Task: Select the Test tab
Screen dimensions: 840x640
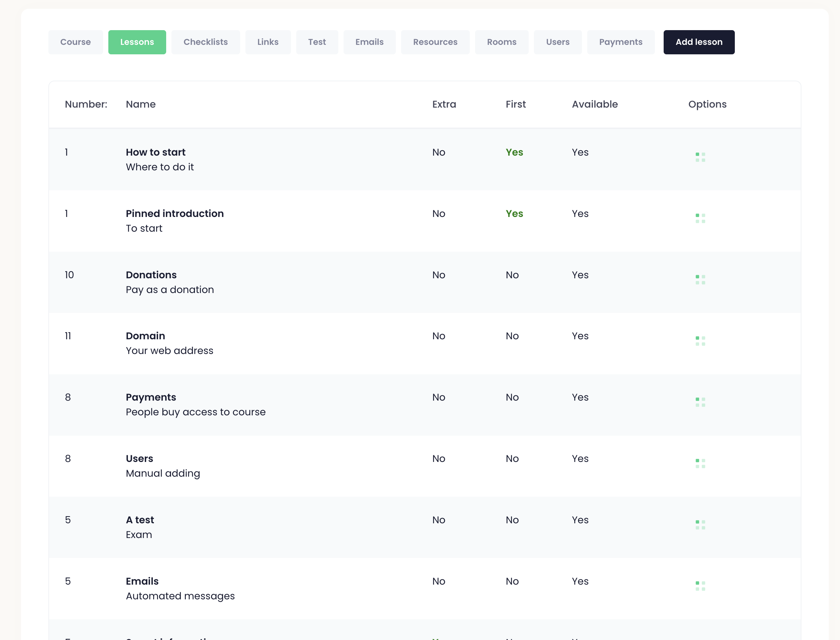Action: tap(317, 42)
